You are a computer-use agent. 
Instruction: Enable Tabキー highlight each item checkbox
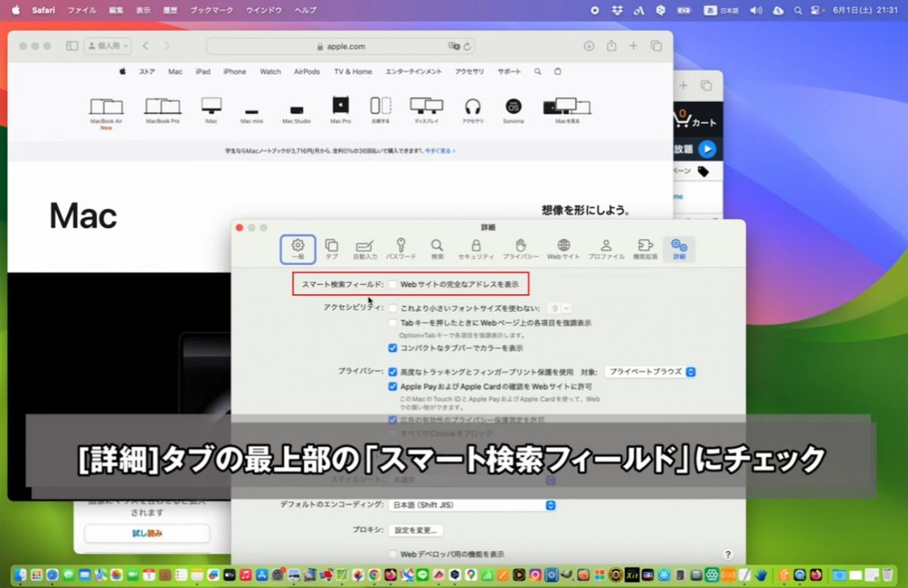[393, 322]
